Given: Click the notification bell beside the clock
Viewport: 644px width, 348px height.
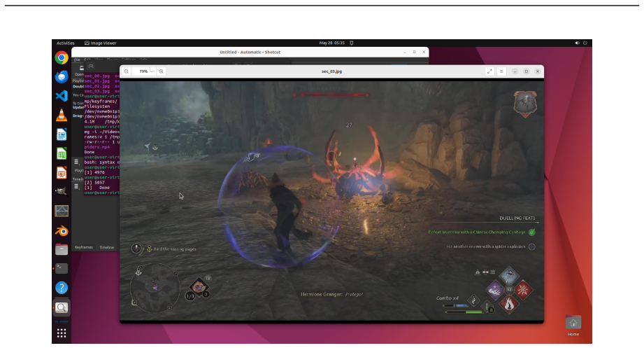Looking at the screenshot, I should pyautogui.click(x=352, y=43).
